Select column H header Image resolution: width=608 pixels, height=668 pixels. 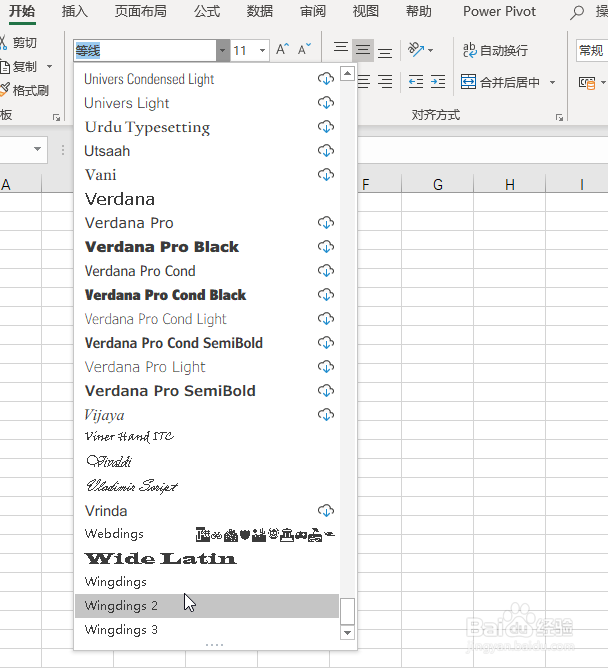[x=510, y=184]
